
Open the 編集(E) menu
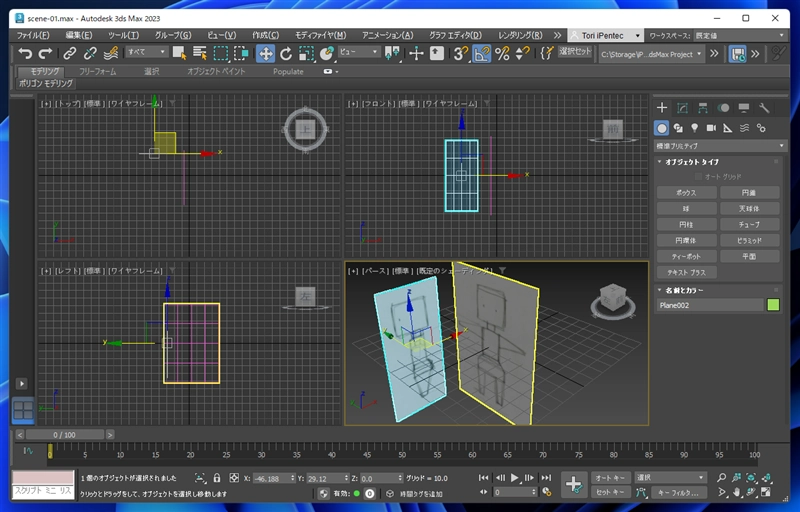tap(79, 35)
